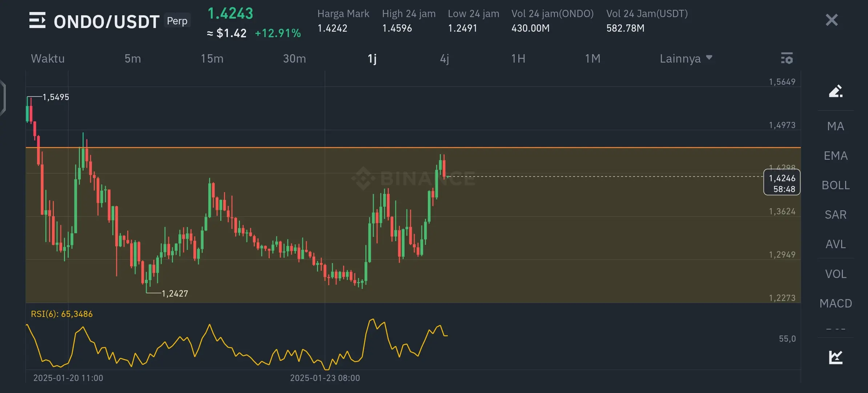Screen dimensions: 868x393
Task: Click the 1,2427 low price marker
Action: tap(175, 294)
